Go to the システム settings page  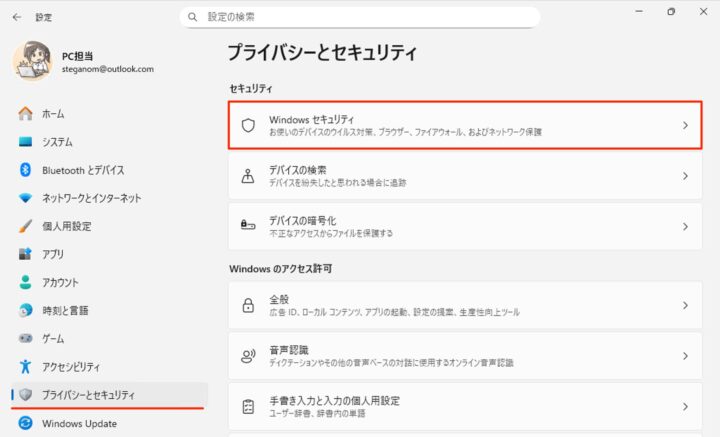(x=57, y=142)
